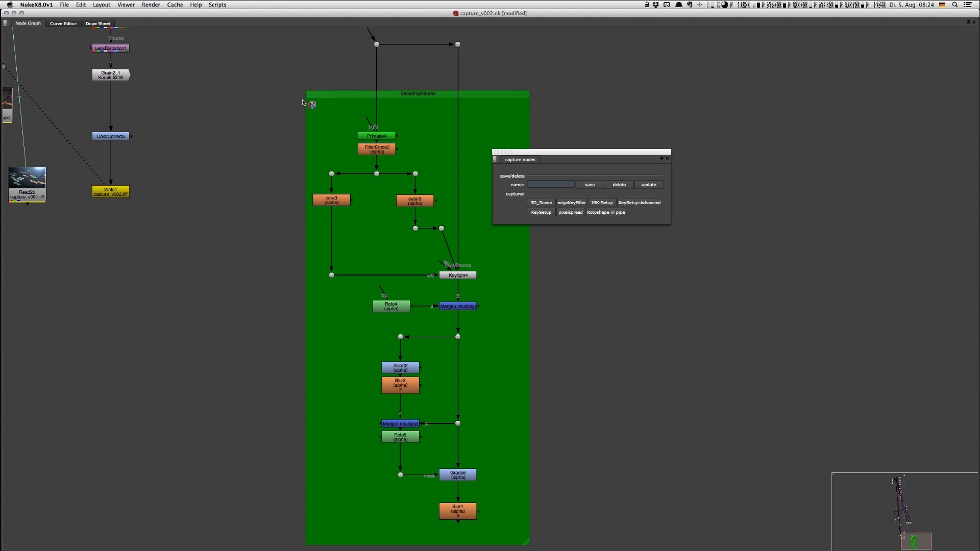Click the Roto4 alpha node
980x551 pixels.
[x=391, y=306]
